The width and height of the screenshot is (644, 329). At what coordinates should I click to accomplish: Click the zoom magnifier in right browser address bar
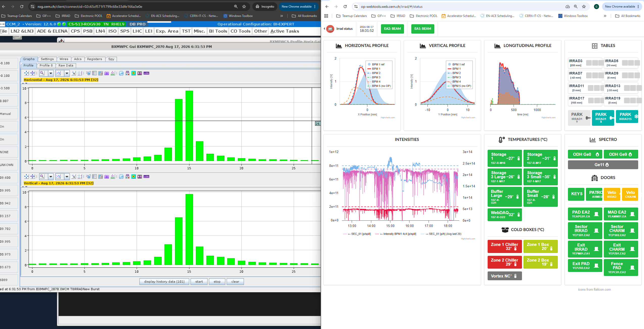click(x=576, y=7)
